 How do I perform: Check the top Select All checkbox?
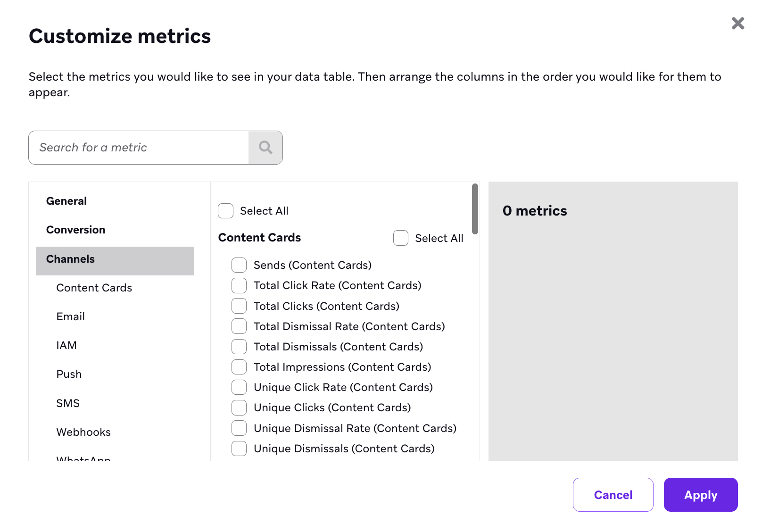tap(225, 211)
